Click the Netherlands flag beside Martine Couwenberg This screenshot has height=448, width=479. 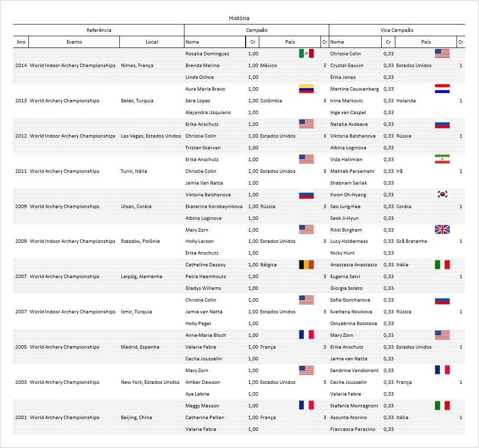pyautogui.click(x=442, y=89)
